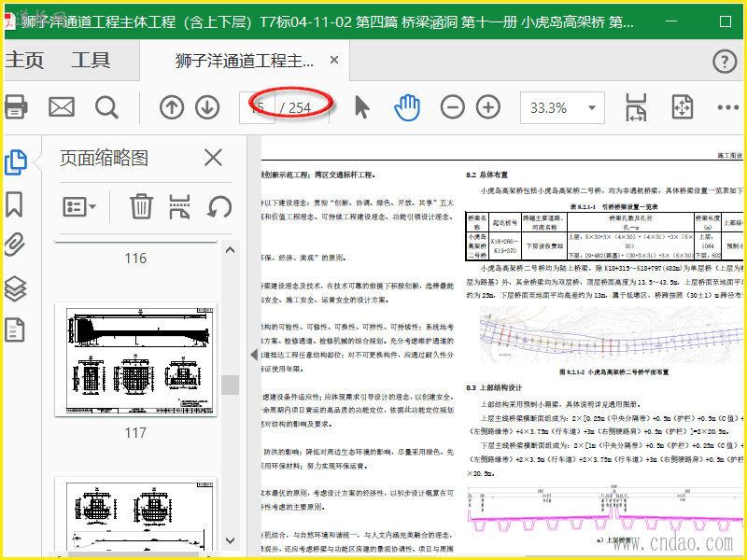Go to the next page with the down arrow

(207, 107)
